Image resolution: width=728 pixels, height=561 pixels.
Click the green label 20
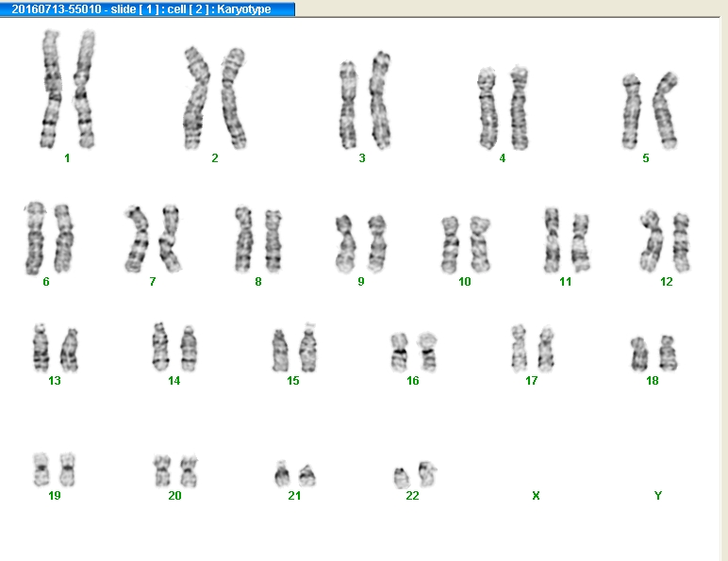tap(174, 496)
